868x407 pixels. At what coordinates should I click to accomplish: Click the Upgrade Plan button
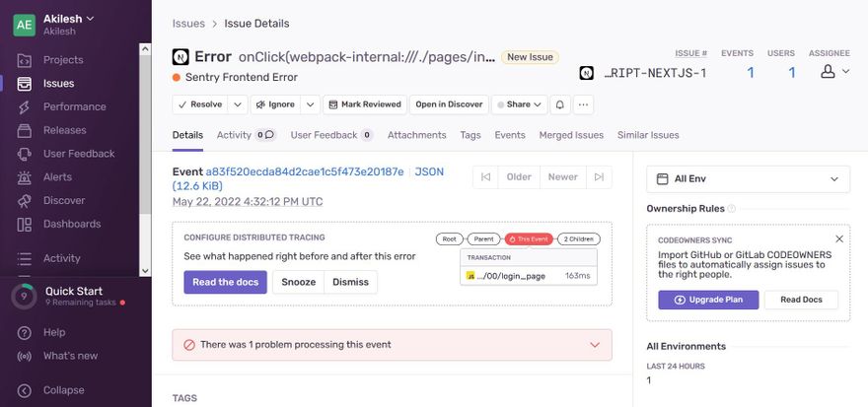(708, 300)
